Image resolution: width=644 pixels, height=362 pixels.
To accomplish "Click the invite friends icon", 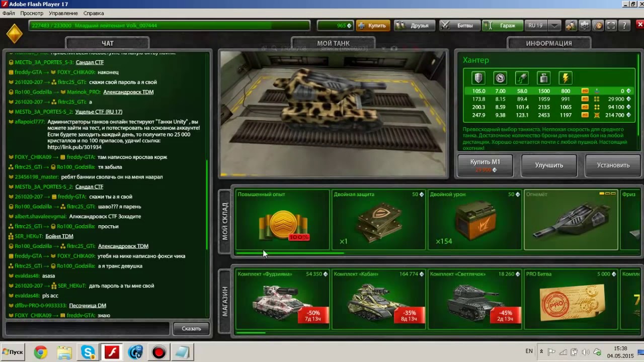I will pos(571,26).
